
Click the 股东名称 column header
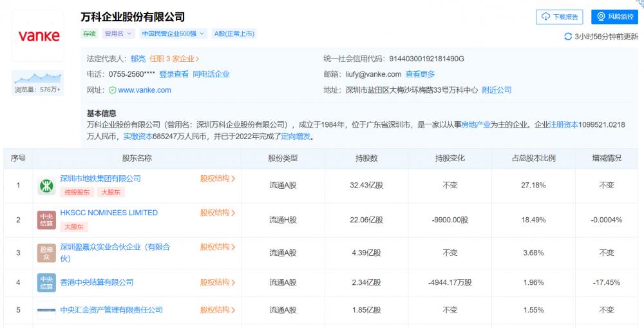(x=137, y=159)
